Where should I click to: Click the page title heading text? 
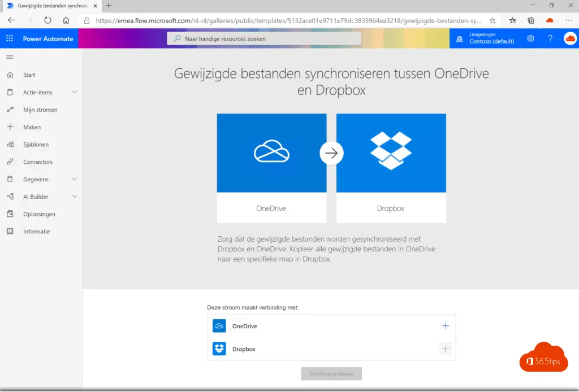coord(331,81)
